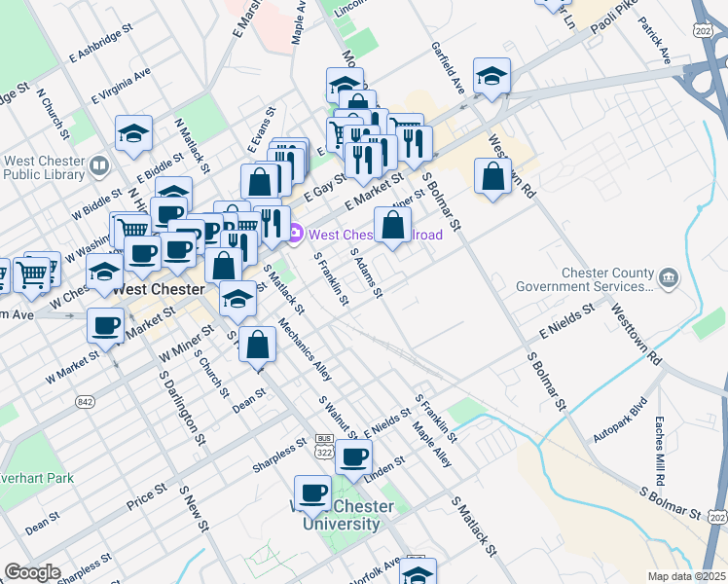Click the Route 842 shield

[85, 402]
